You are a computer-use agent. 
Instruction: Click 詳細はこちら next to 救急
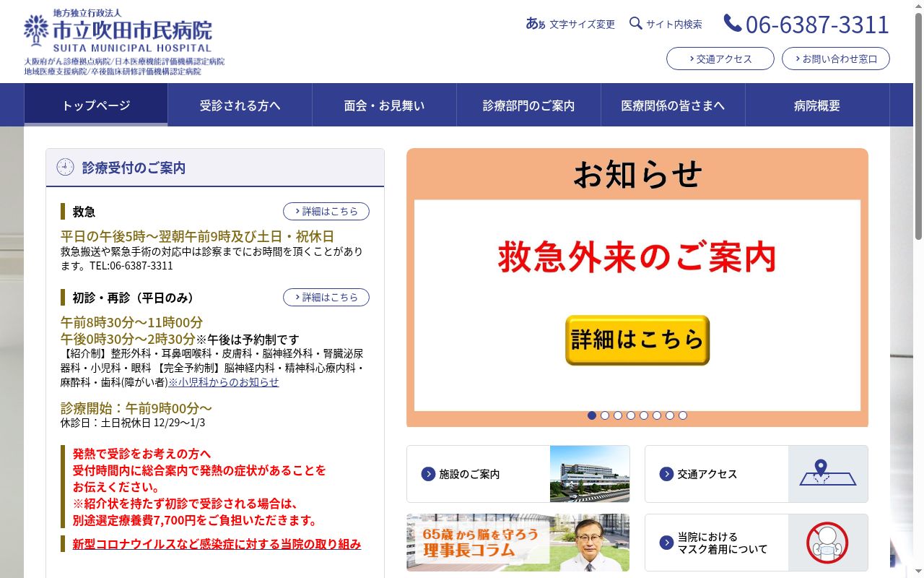[x=326, y=211]
